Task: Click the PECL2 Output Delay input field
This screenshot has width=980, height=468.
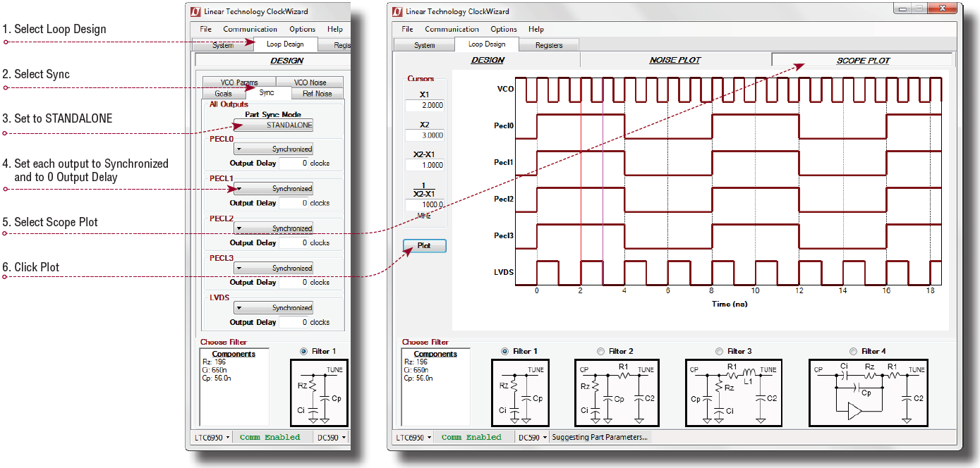Action: (x=305, y=242)
